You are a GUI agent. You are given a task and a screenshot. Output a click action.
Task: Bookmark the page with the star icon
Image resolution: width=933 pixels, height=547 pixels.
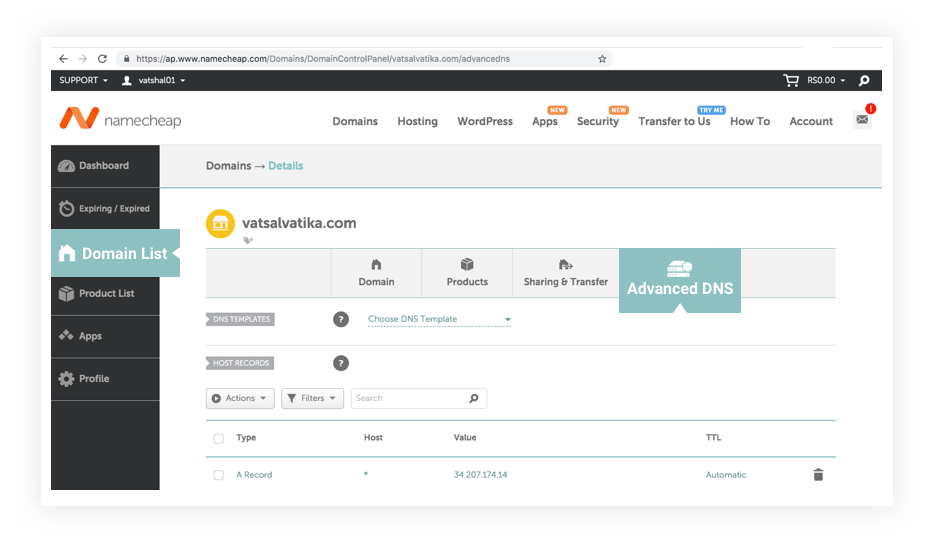[602, 59]
